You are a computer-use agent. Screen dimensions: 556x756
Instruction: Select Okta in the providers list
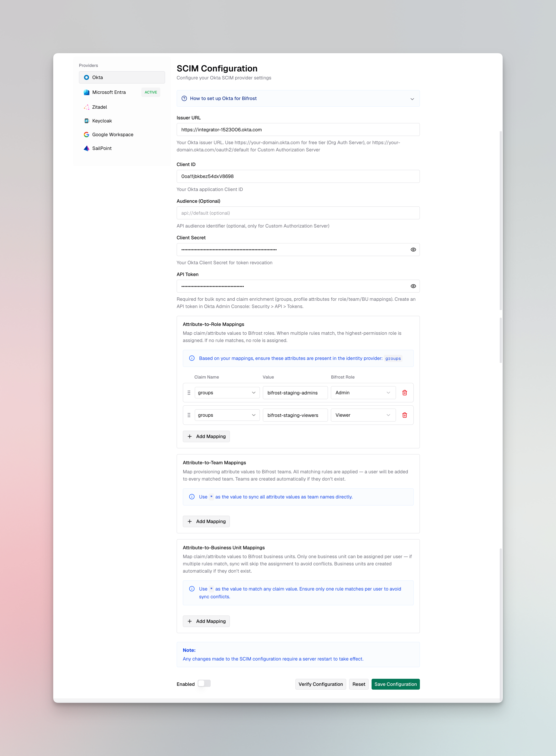(122, 77)
